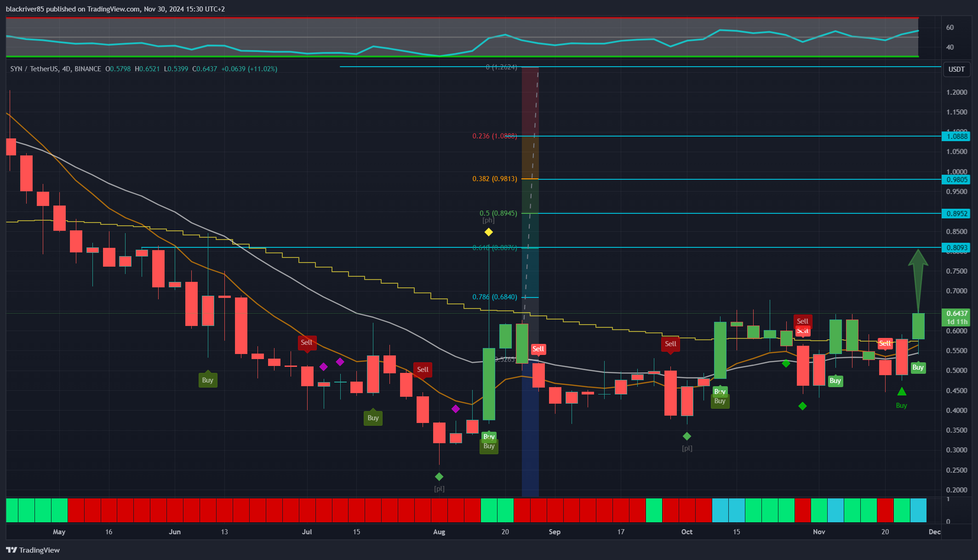Click the high value H0.6521

coord(147,69)
